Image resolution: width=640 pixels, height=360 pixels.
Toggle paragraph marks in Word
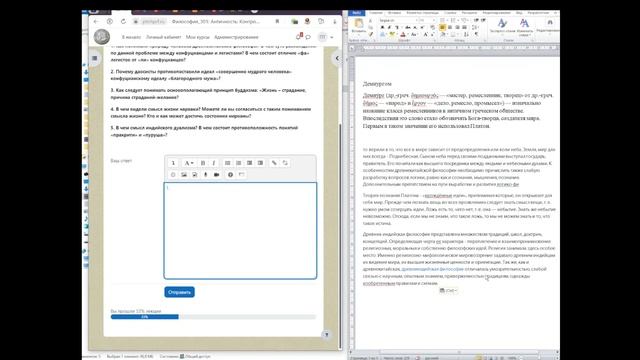[x=476, y=34]
